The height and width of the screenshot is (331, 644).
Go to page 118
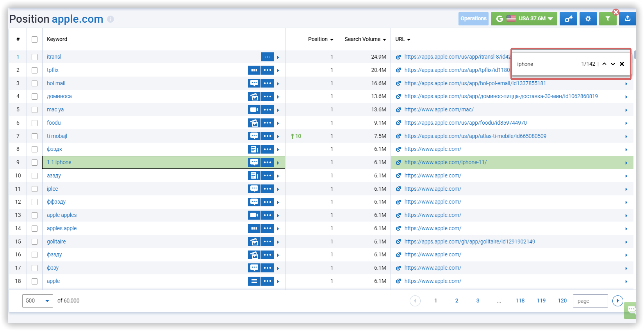[x=520, y=301]
